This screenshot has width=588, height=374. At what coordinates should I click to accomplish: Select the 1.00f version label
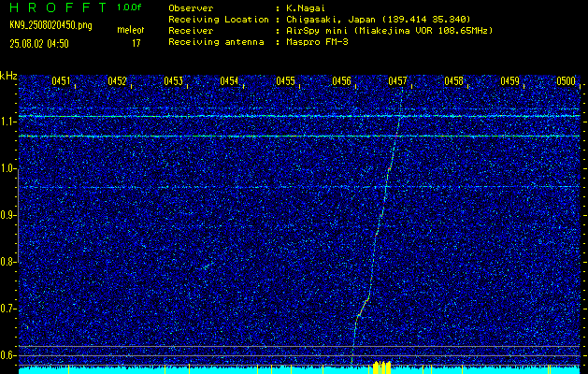tap(129, 7)
